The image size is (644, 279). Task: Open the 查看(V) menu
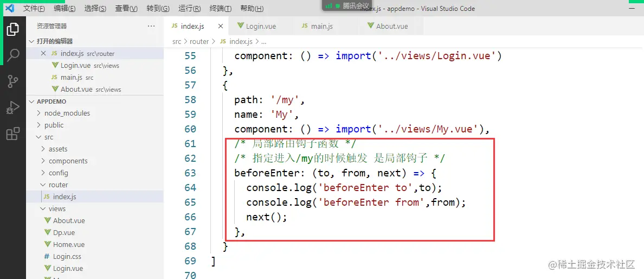coord(126,9)
